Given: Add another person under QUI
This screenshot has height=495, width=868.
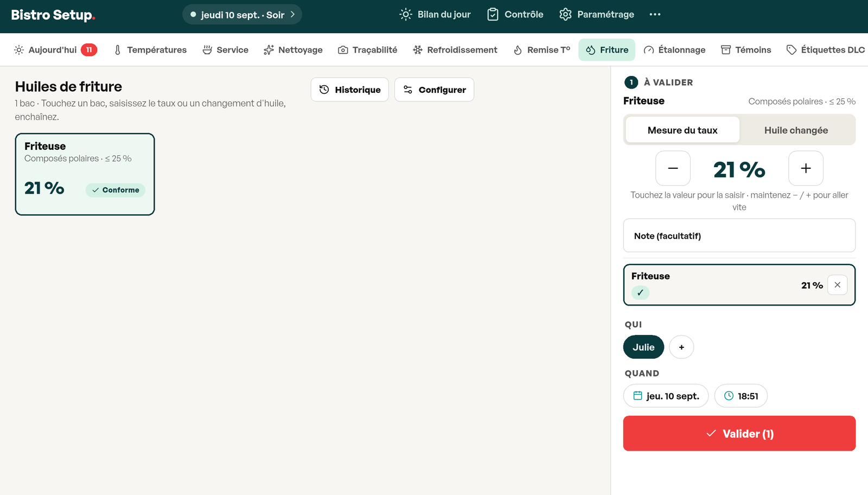Looking at the screenshot, I should [x=681, y=347].
